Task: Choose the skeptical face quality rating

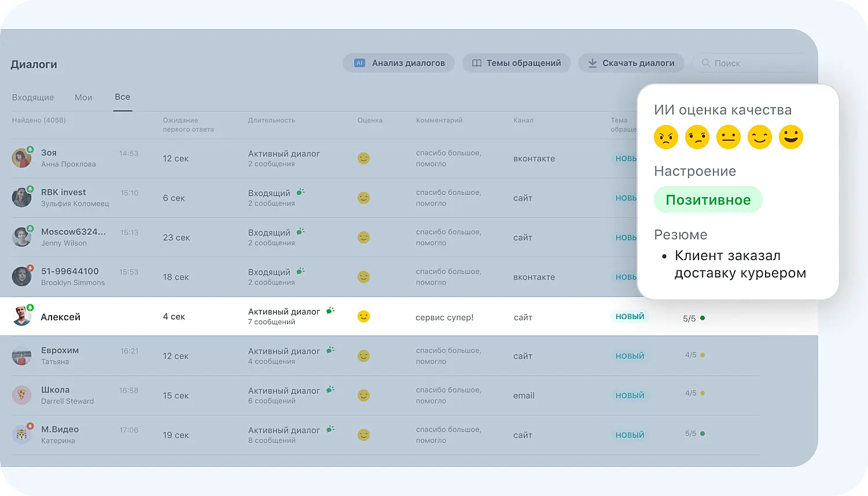Action: tap(697, 138)
